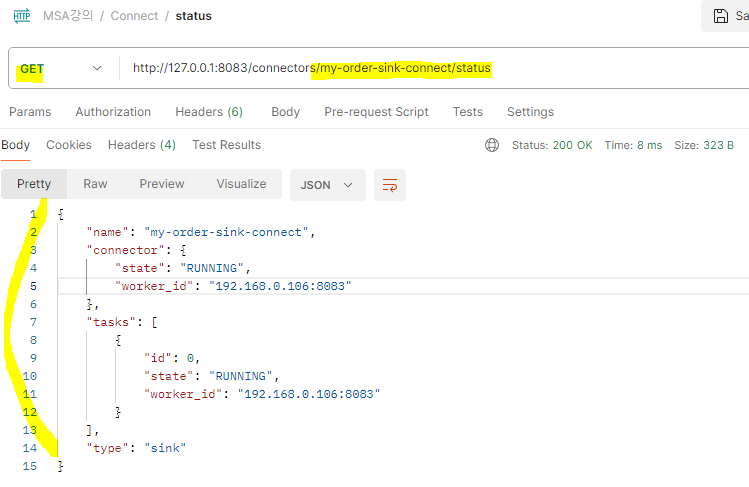
Task: Open the Settings tab
Action: 530,112
